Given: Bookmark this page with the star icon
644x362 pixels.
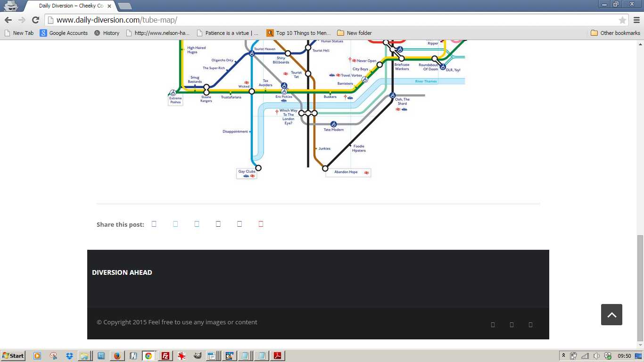Looking at the screenshot, I should pos(622,20).
